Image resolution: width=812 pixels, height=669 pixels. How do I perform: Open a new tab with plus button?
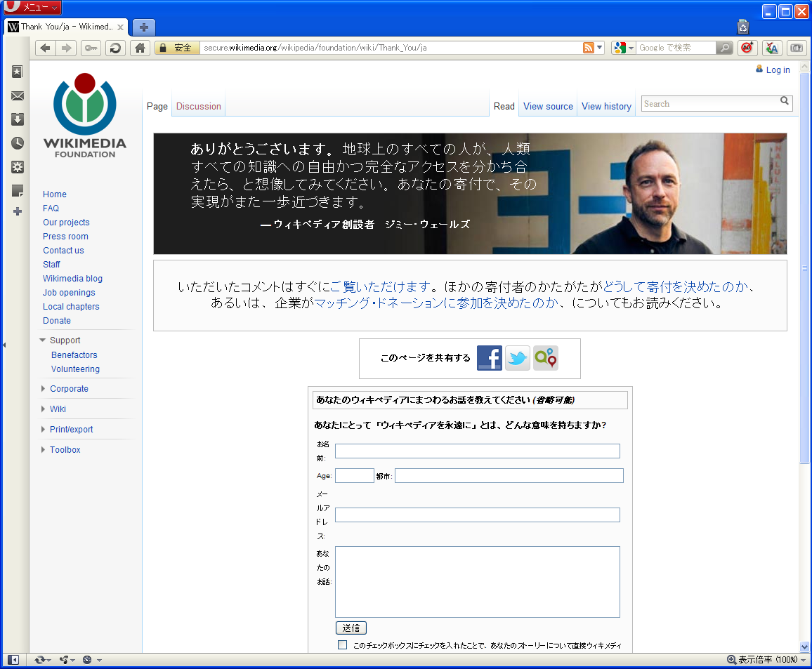tap(144, 27)
